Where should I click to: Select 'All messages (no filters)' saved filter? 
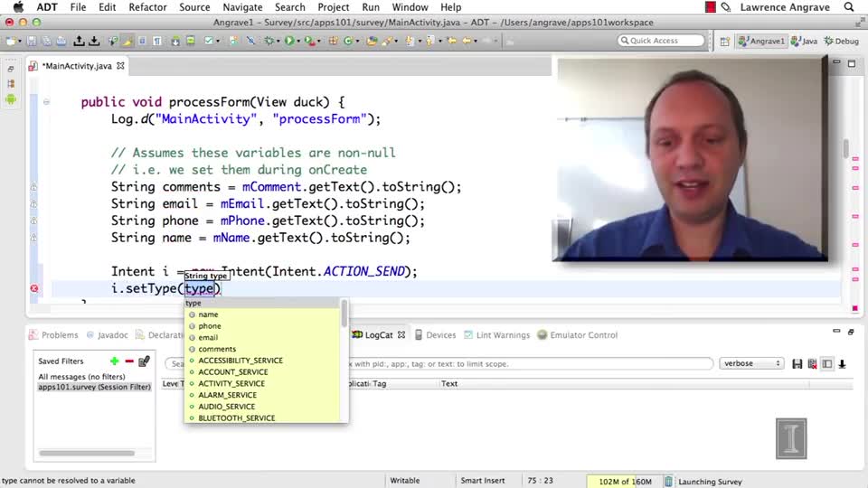81,377
